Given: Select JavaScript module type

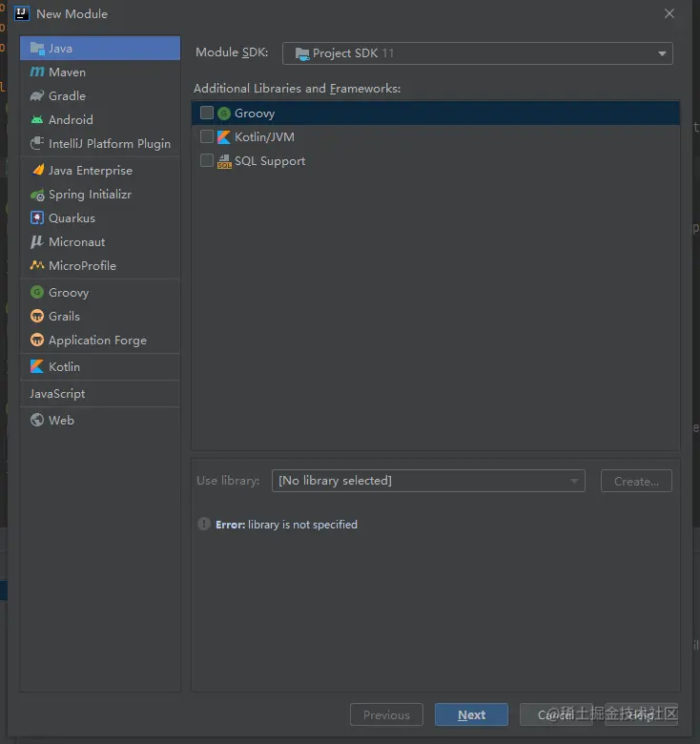Looking at the screenshot, I should 100,393.
